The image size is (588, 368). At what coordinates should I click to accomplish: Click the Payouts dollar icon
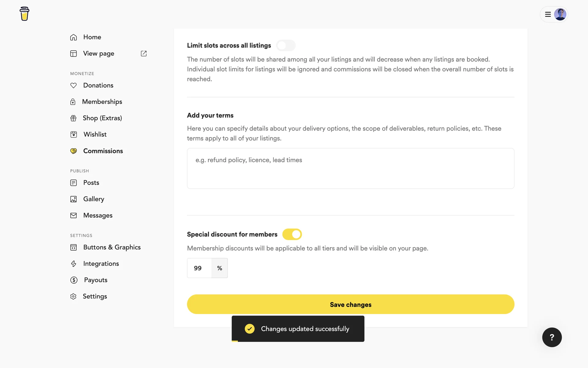pos(74,280)
